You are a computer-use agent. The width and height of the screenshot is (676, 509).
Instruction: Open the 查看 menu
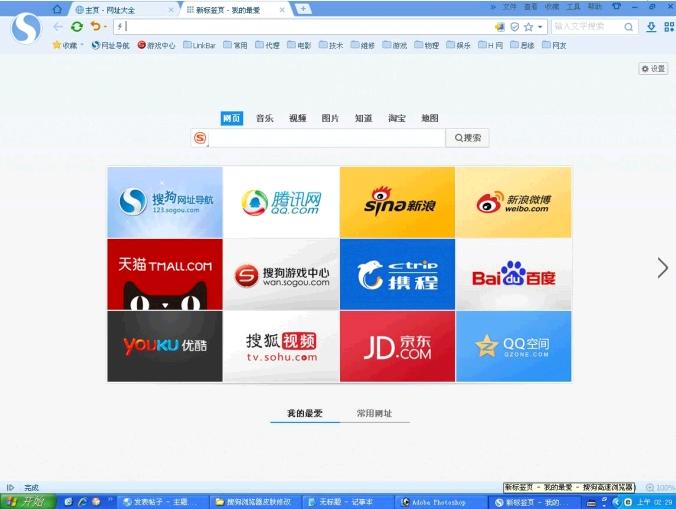pos(531,7)
